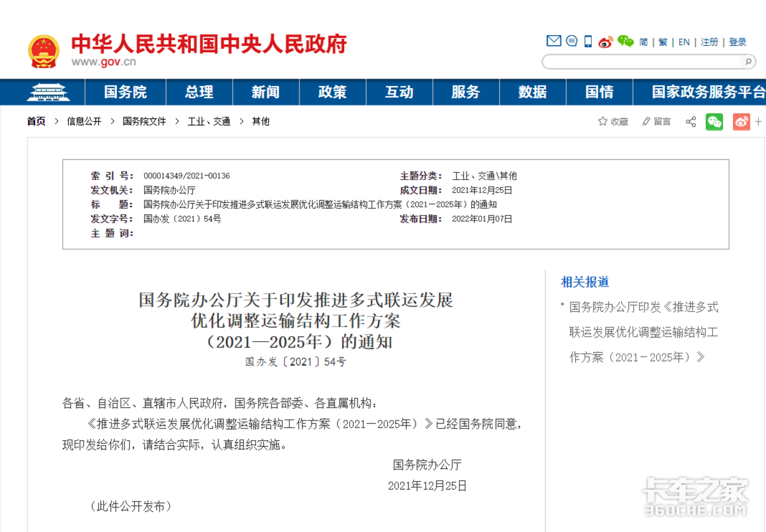Click the WeChat icon in top header

tap(626, 42)
